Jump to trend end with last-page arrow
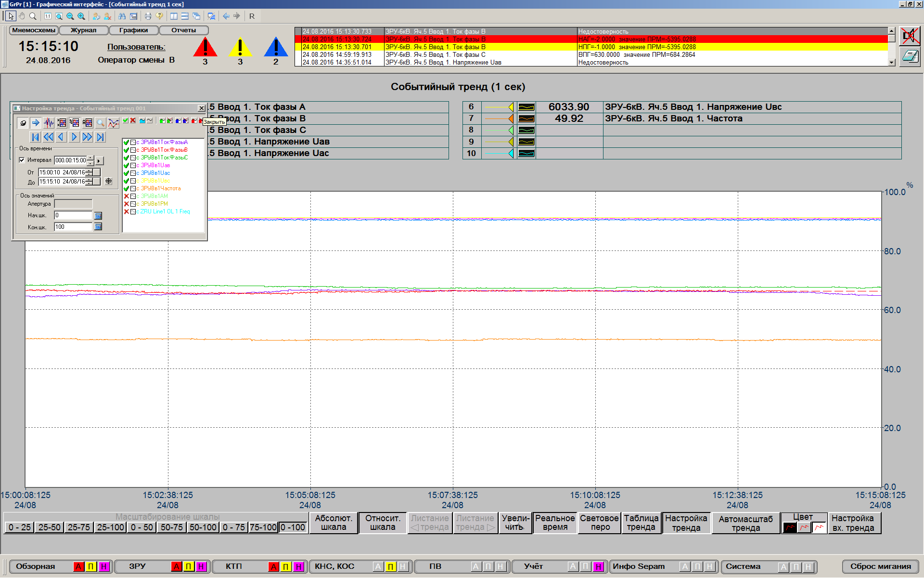Screen dimensions: 924x578 (100, 137)
